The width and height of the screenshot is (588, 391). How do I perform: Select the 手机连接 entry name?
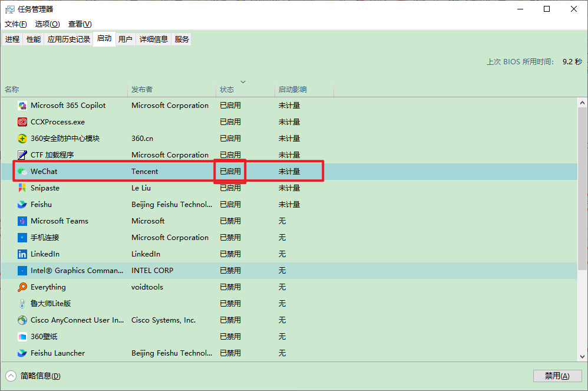coord(45,238)
